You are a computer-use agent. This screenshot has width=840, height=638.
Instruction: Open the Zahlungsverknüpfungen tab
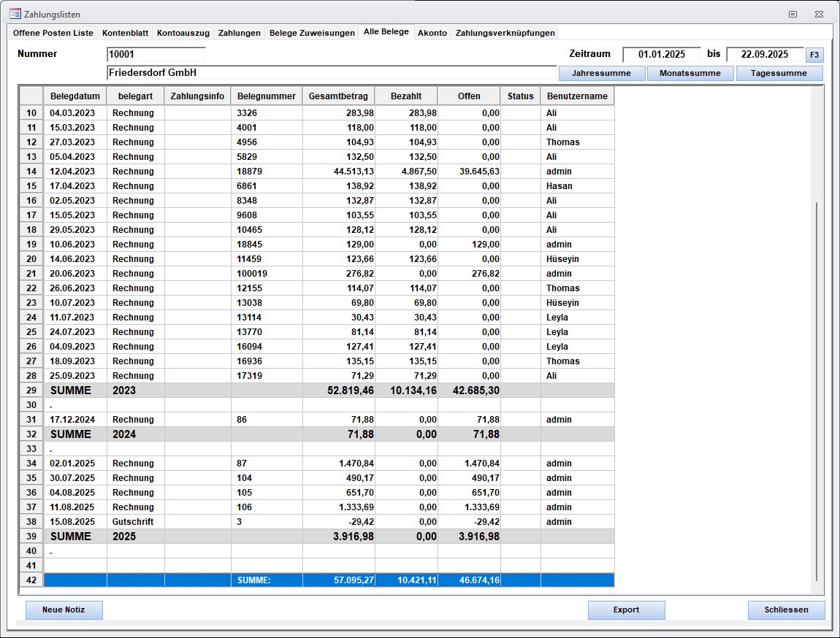point(505,33)
